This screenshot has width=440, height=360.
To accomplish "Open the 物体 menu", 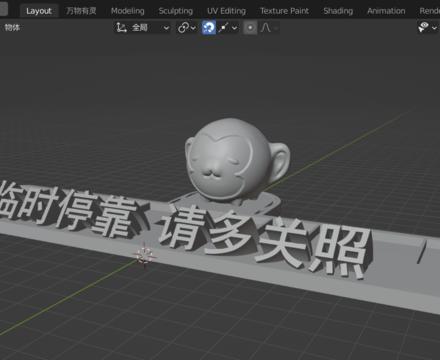I will pyautogui.click(x=12, y=27).
